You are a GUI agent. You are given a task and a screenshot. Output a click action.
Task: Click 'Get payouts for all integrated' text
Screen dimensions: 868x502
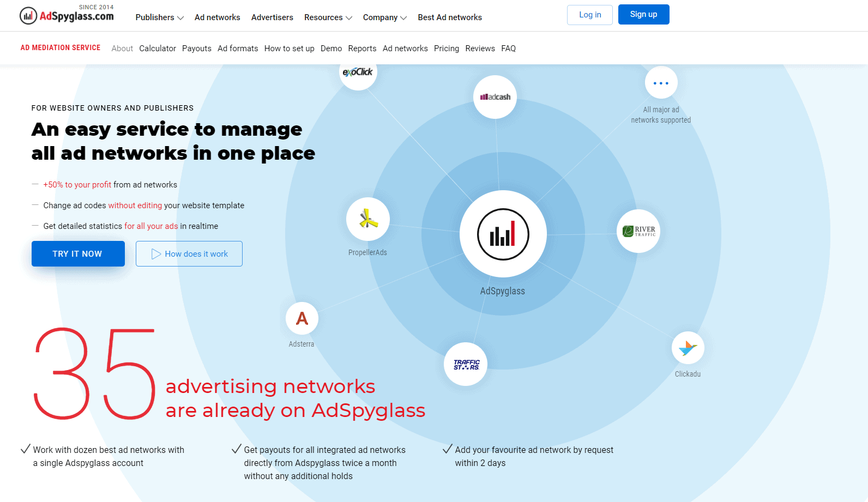pyautogui.click(x=325, y=463)
